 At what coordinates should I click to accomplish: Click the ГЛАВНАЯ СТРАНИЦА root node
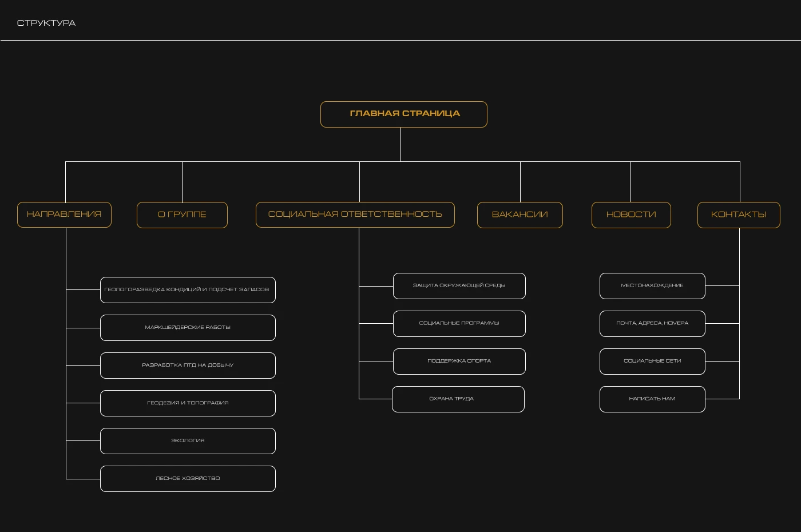(x=404, y=114)
